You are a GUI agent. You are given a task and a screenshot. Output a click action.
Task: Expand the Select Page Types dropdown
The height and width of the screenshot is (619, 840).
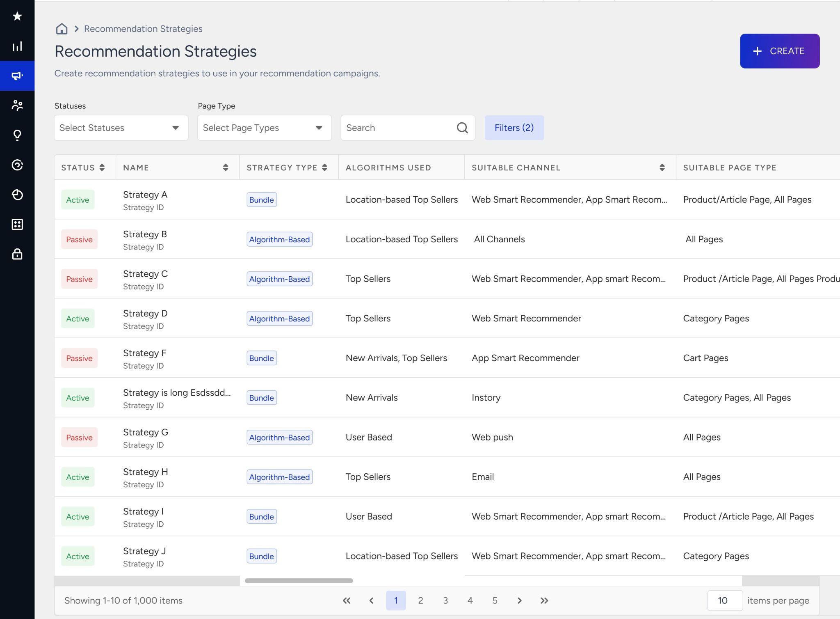pos(265,128)
